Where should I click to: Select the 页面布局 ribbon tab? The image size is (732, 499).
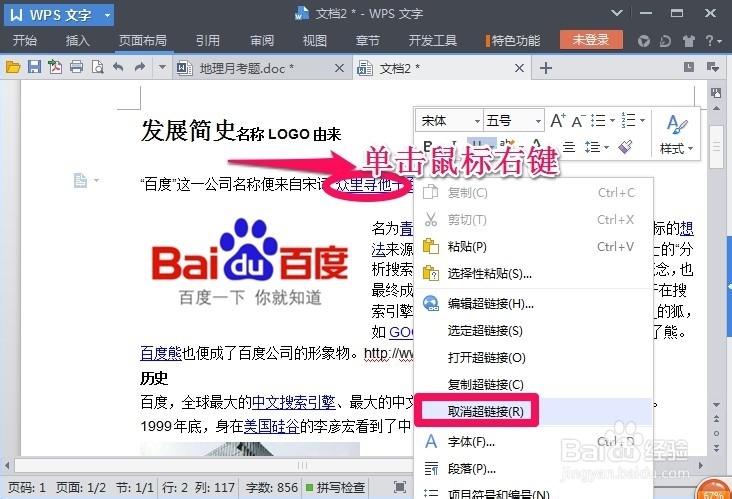[142, 41]
